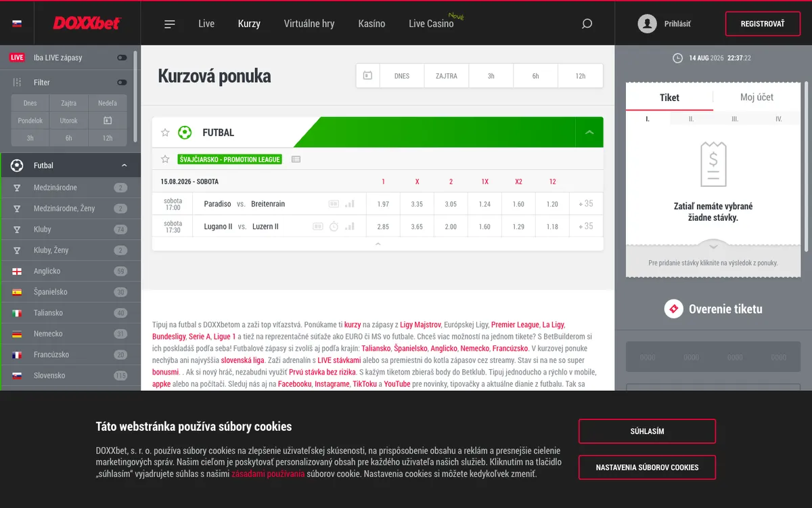The image size is (812, 508).
Task: Open NASTAVENIA SÚBOROV COOKIES button
Action: pyautogui.click(x=647, y=467)
